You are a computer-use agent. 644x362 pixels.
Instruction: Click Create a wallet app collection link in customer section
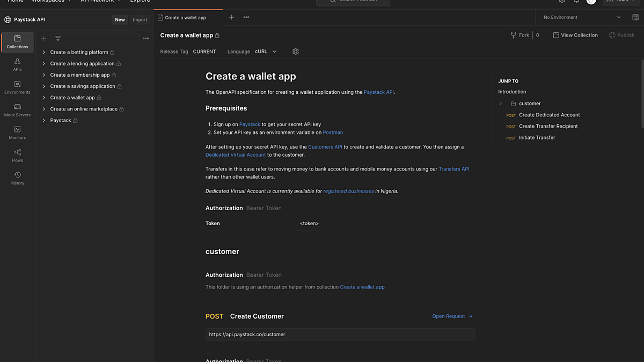point(362,287)
